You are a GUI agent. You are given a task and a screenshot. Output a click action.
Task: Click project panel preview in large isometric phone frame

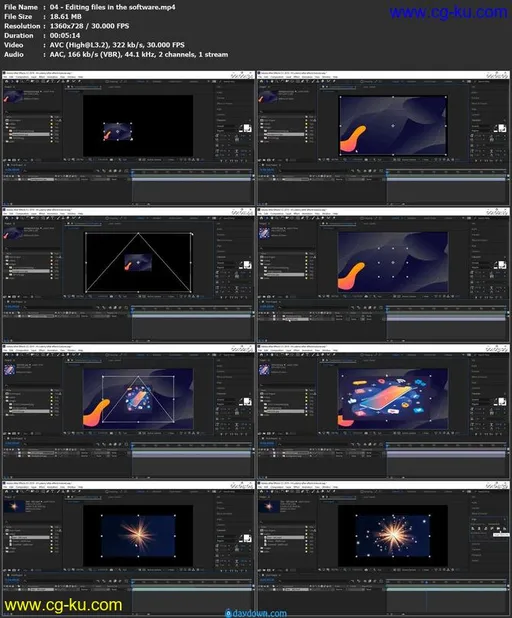pos(264,369)
